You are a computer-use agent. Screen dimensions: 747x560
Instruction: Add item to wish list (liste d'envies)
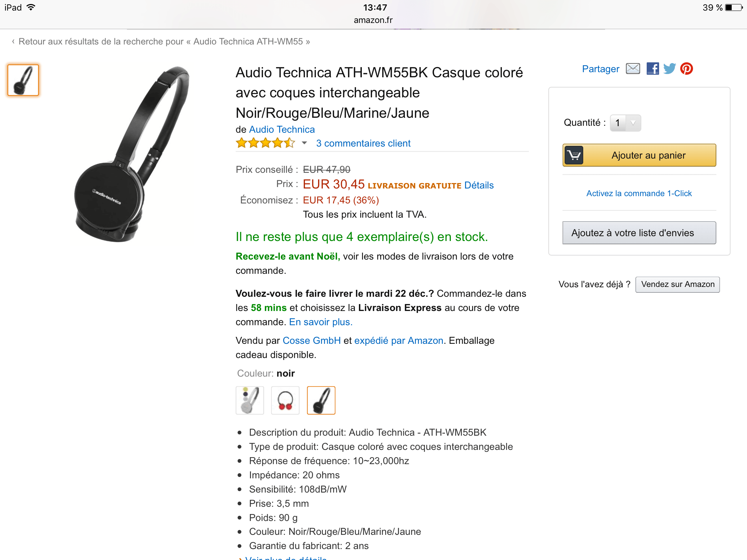[x=639, y=233]
